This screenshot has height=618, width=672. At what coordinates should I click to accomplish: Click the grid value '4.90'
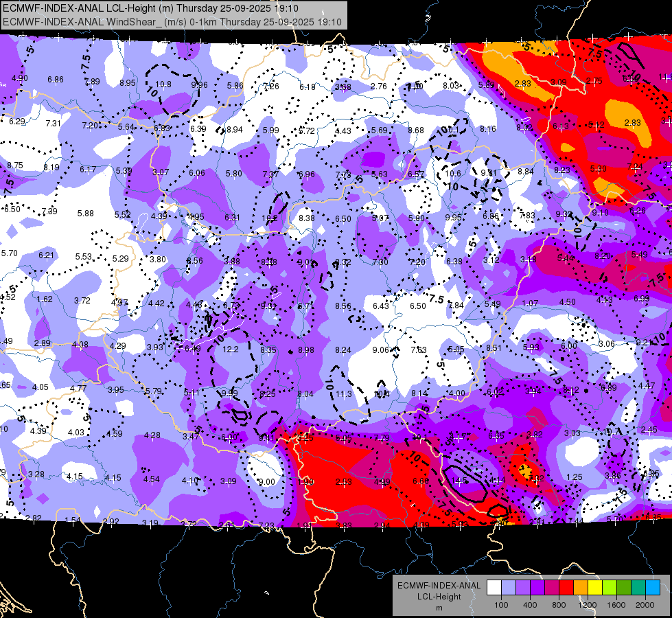point(20,78)
